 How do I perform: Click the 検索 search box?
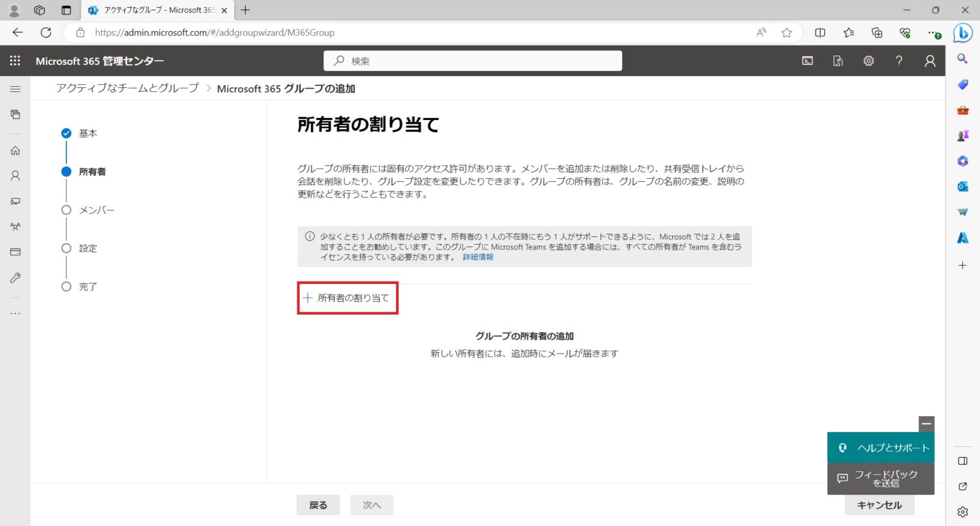click(472, 61)
